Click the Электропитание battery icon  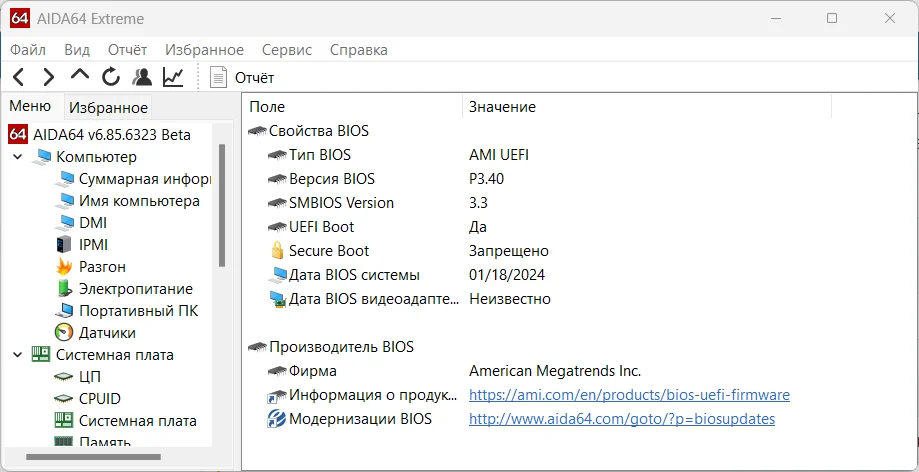64,288
